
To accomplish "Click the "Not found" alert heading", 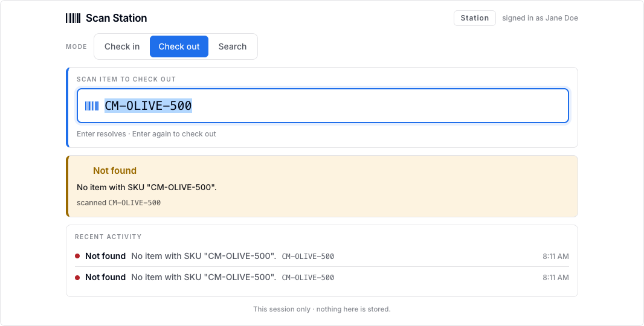I will (x=115, y=170).
